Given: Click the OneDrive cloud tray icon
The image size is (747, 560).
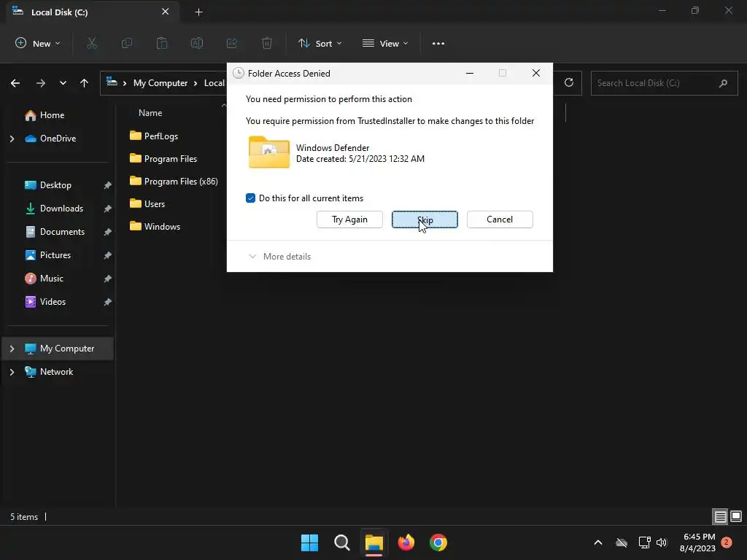Looking at the screenshot, I should [622, 542].
